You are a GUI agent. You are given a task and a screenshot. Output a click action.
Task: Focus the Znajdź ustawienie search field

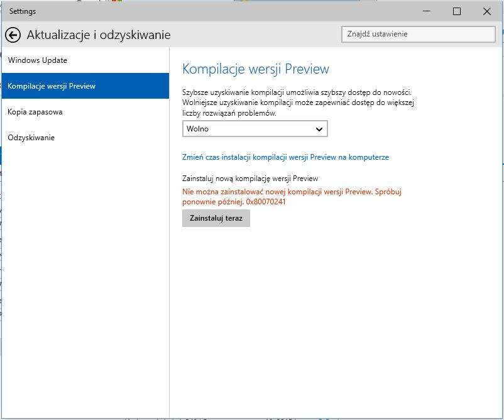[418, 34]
